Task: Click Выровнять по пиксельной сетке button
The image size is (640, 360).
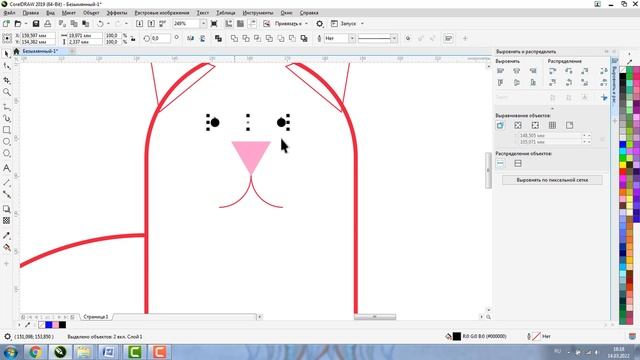Action: coord(552,180)
